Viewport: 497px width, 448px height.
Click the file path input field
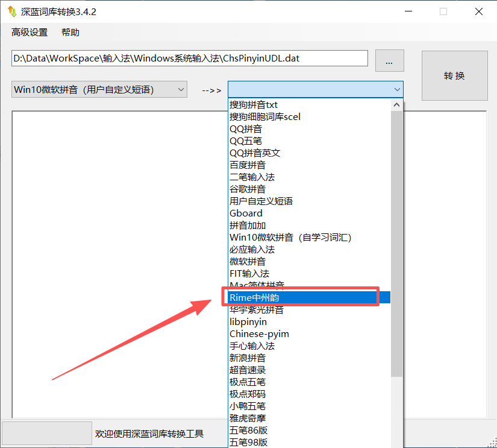click(x=190, y=58)
